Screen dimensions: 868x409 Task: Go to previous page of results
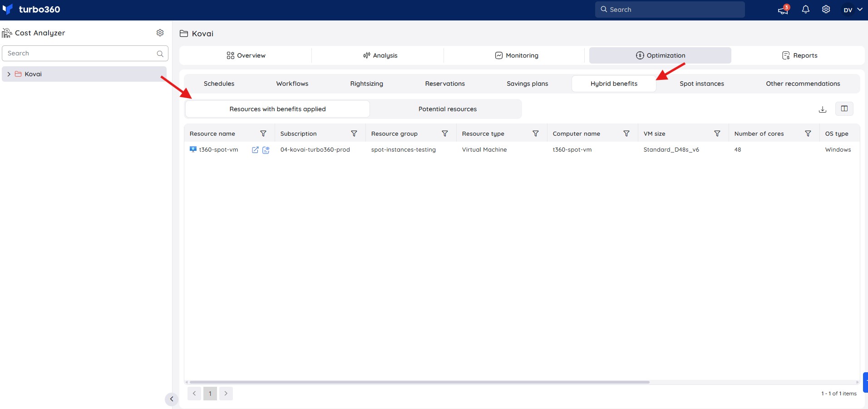tap(194, 394)
